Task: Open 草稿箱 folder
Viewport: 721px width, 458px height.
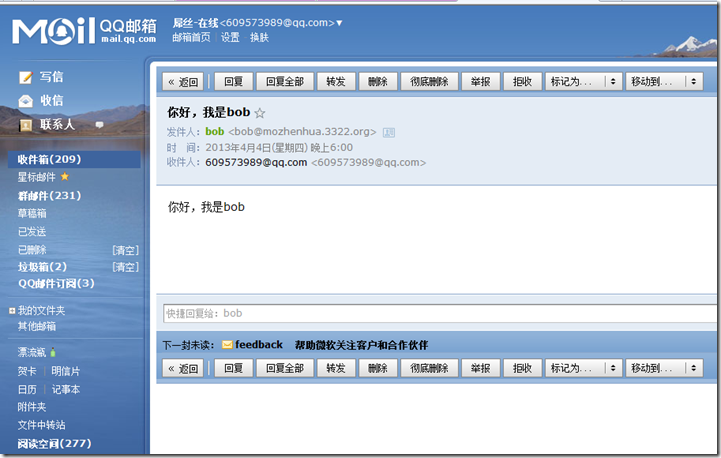Action: click(x=32, y=213)
